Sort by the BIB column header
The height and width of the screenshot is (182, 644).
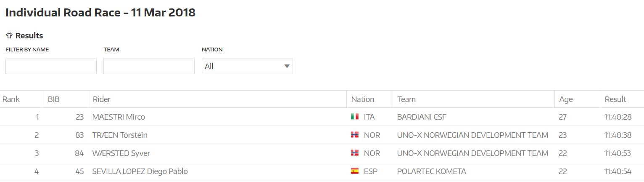54,99
